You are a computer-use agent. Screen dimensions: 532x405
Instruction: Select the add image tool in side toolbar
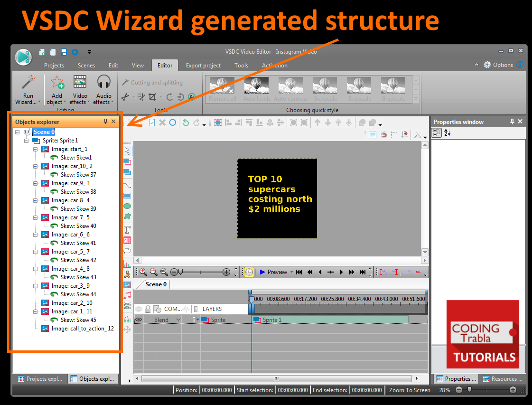tap(127, 285)
